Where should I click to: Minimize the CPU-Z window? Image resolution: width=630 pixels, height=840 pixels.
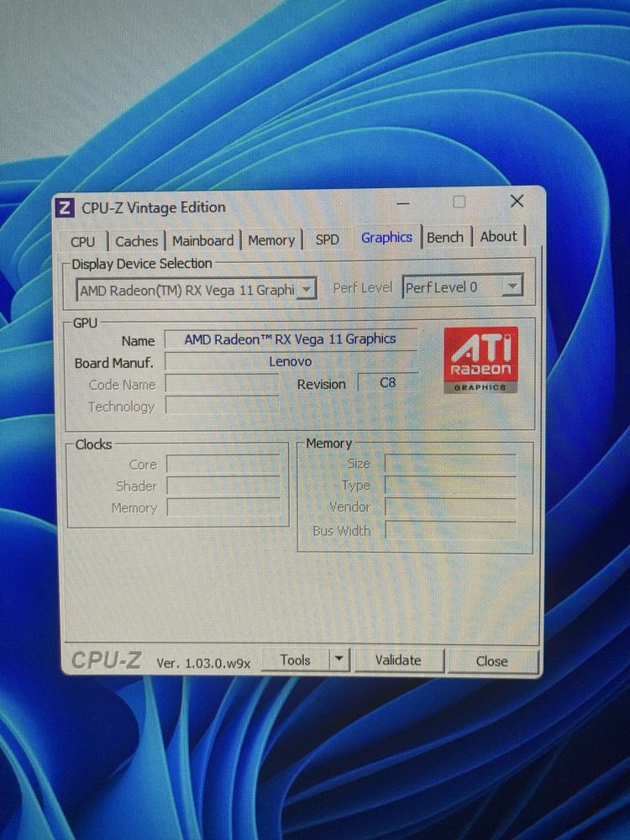pyautogui.click(x=403, y=203)
